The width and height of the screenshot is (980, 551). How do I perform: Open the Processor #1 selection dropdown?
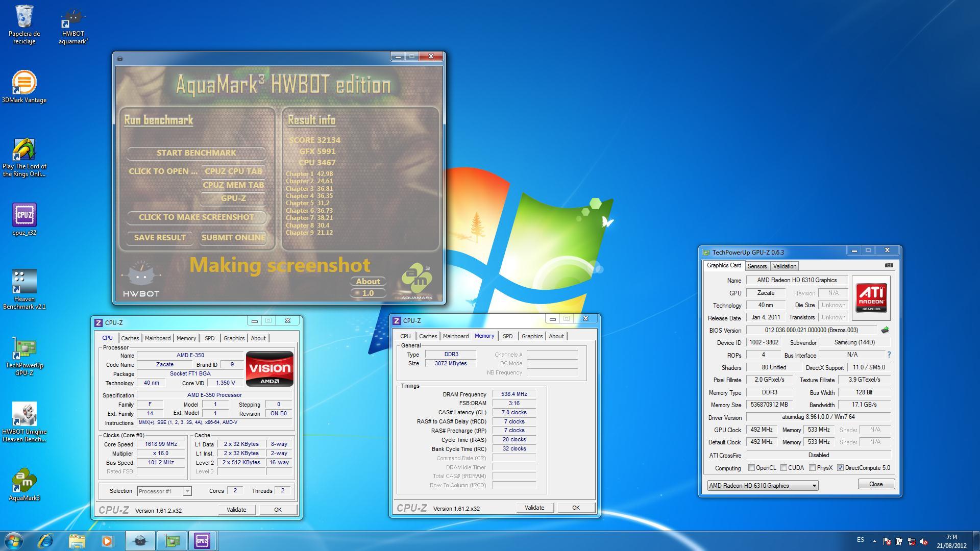[x=164, y=491]
